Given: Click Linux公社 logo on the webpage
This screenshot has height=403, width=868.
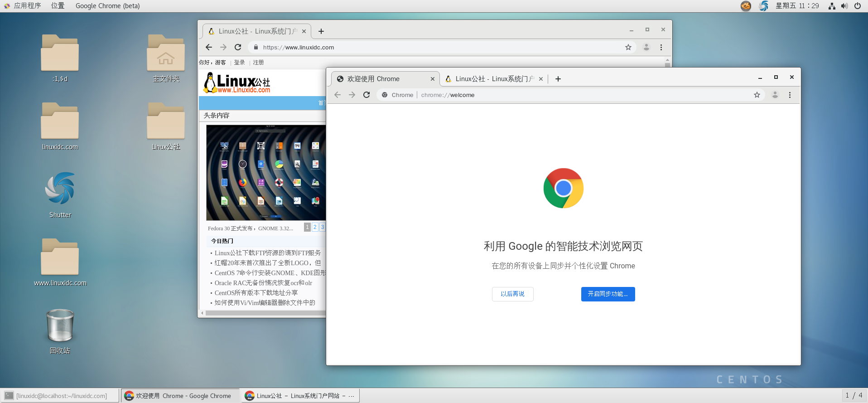Looking at the screenshot, I should pyautogui.click(x=236, y=83).
